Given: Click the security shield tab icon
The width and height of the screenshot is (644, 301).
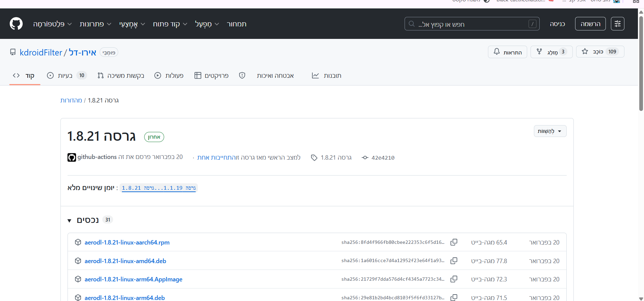Looking at the screenshot, I should point(242,75).
